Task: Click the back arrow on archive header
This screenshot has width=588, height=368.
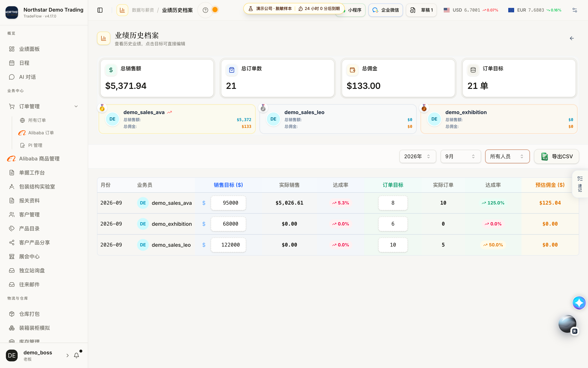Action: (x=572, y=38)
